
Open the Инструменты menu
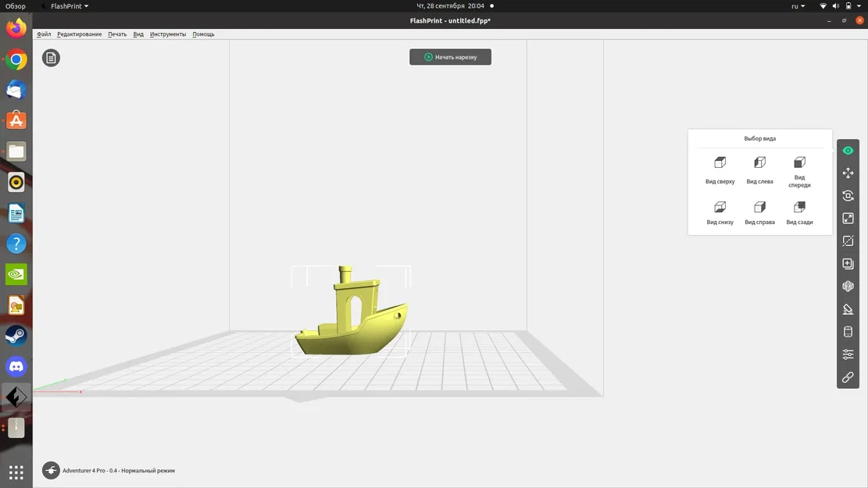168,34
